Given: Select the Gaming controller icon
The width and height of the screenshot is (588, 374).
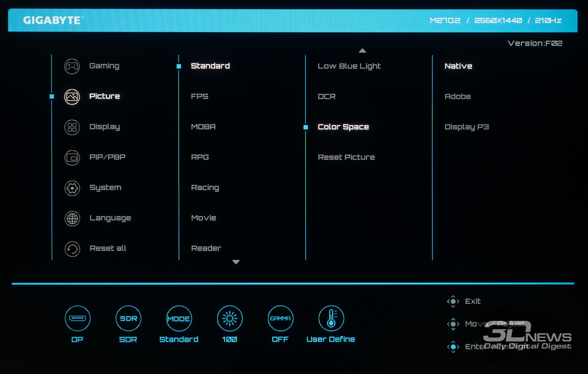Looking at the screenshot, I should [x=72, y=66].
